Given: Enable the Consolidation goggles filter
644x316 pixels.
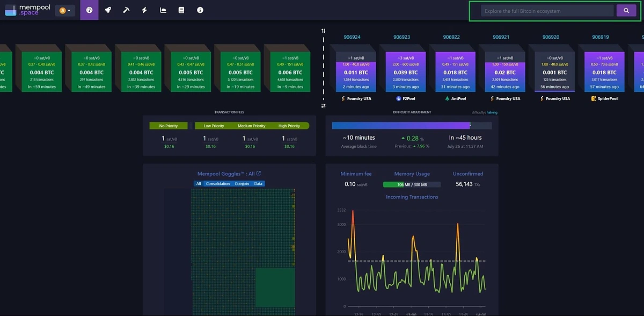Looking at the screenshot, I should coord(217,184).
